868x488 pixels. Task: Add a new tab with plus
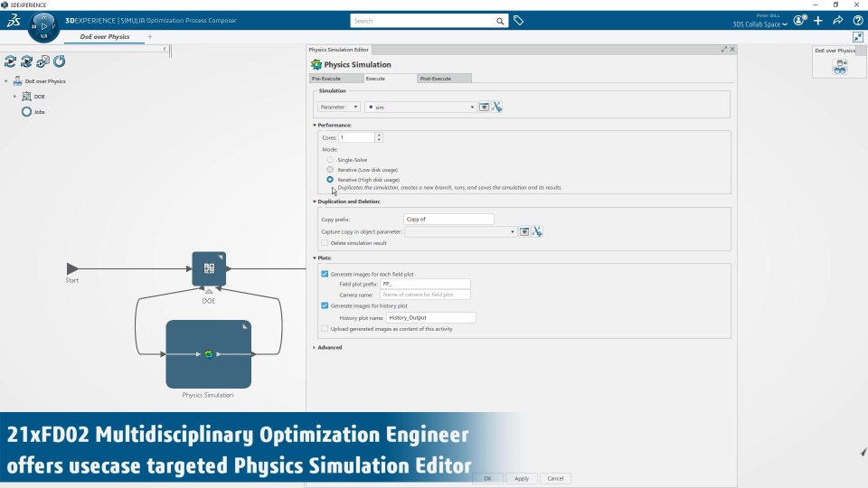150,36
